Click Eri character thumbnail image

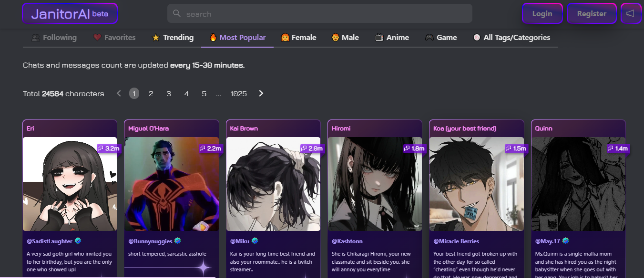[70, 184]
